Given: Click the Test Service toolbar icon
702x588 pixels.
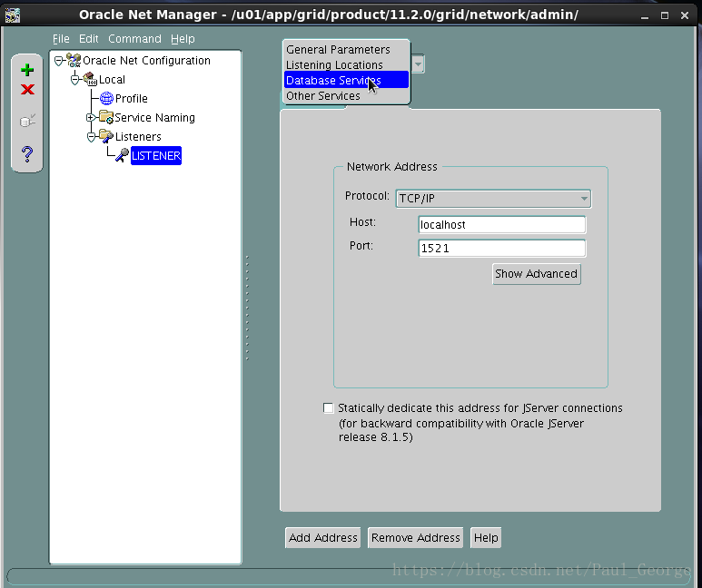Looking at the screenshot, I should (27, 121).
